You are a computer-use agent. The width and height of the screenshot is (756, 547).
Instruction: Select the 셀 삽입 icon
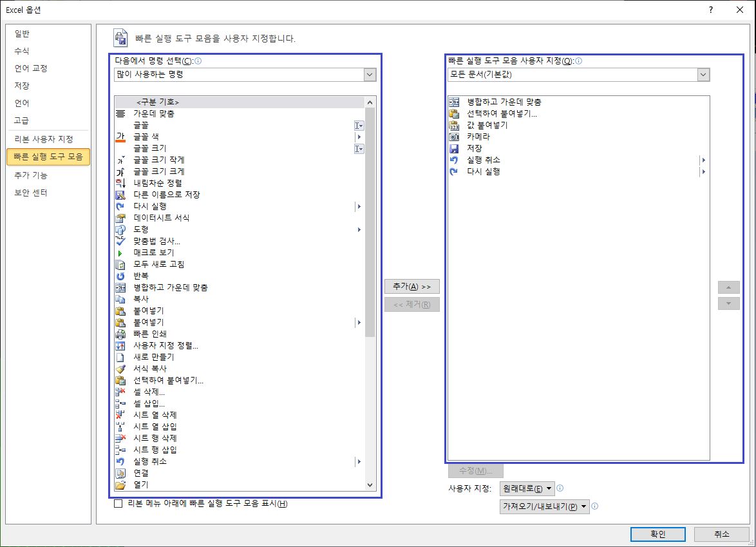click(120, 403)
